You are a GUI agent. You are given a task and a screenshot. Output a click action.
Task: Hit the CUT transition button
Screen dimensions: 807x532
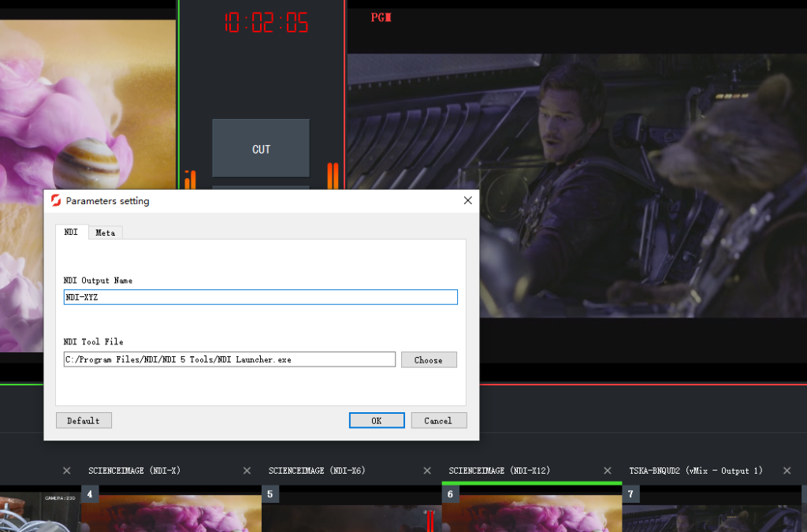(x=261, y=149)
